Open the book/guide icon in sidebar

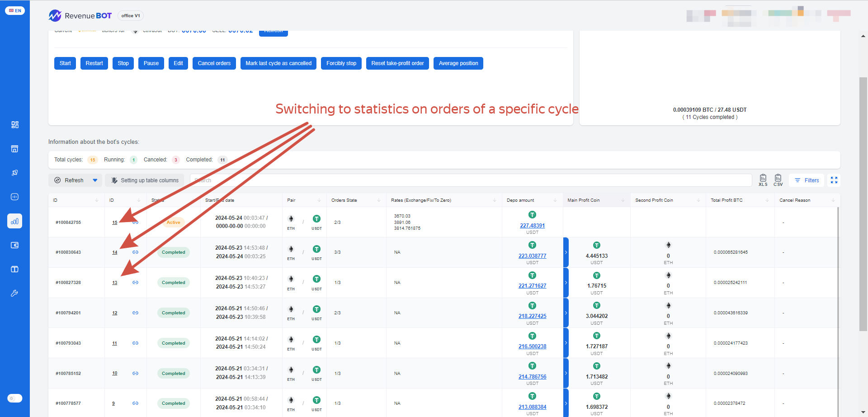[15, 269]
